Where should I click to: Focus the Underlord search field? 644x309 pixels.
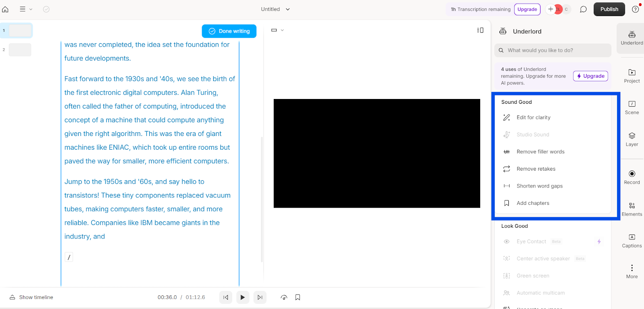click(x=553, y=50)
